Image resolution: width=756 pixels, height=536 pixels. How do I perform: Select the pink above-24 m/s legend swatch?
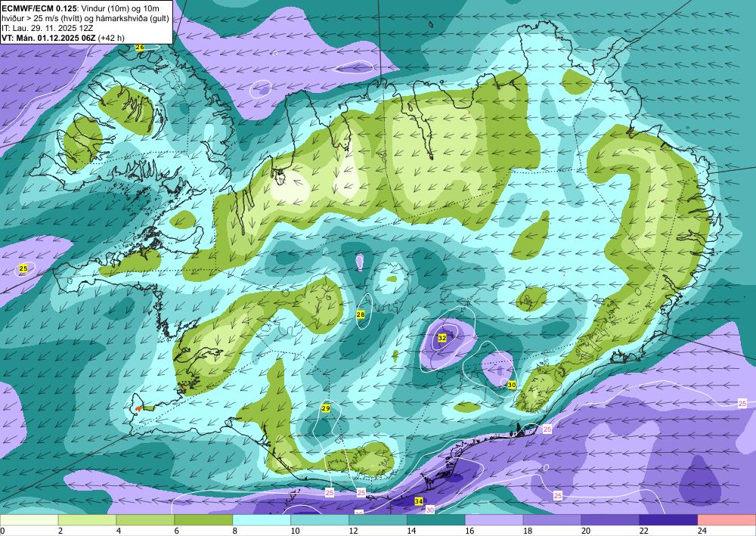tap(727, 520)
